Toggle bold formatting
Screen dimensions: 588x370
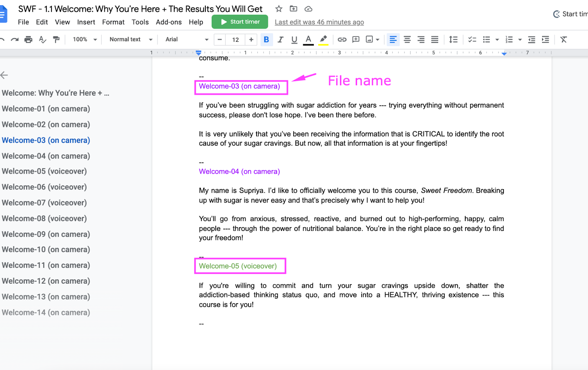(x=266, y=40)
